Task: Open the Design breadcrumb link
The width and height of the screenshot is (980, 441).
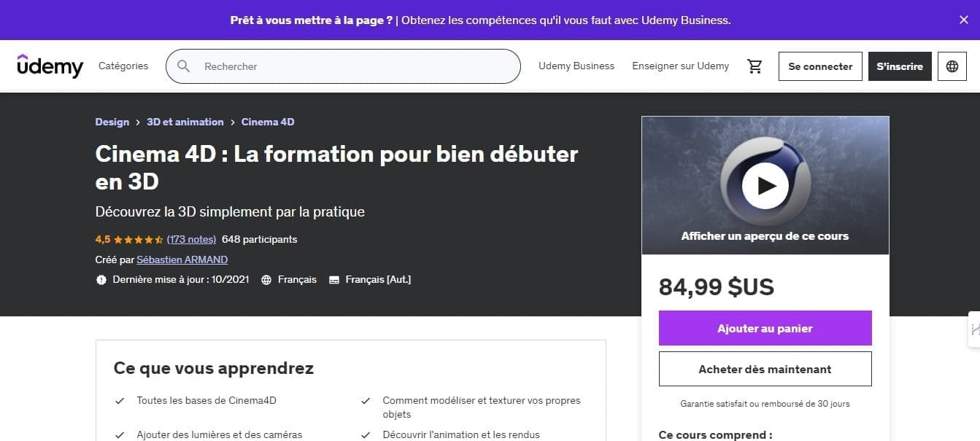Action: click(x=112, y=122)
